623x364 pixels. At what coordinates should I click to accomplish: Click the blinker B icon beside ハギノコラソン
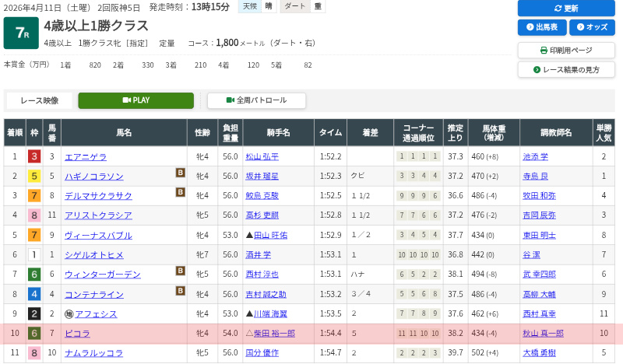[180, 173]
